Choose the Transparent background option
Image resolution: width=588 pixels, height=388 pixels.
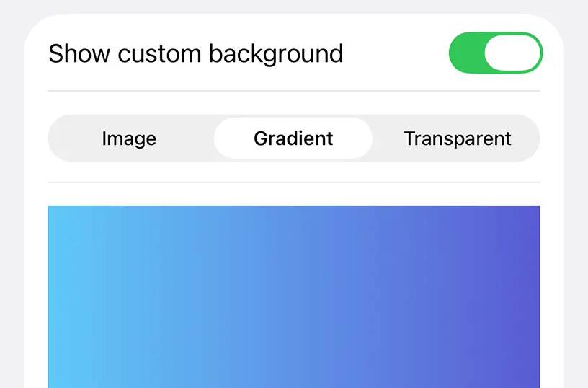457,138
